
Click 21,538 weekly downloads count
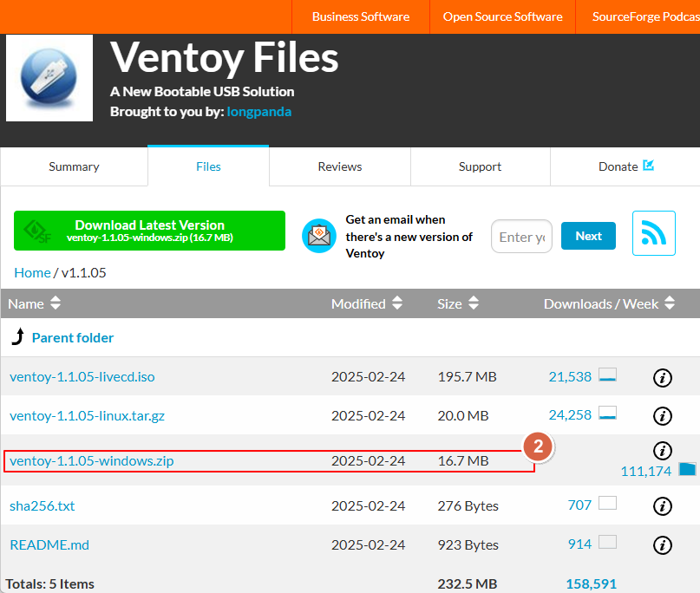pyautogui.click(x=570, y=376)
